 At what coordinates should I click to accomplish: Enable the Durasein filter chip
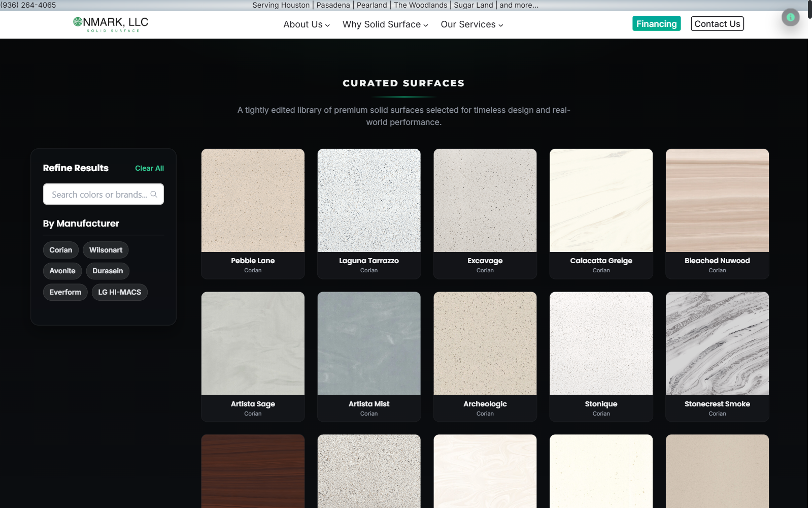[x=107, y=271]
